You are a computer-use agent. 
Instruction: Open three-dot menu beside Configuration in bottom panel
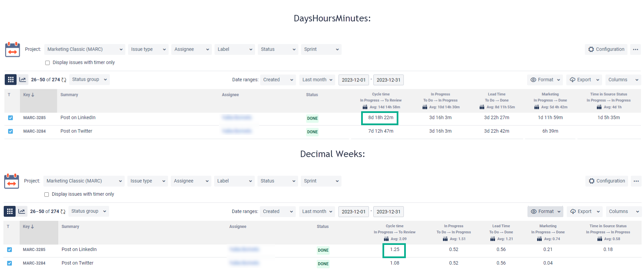636,181
